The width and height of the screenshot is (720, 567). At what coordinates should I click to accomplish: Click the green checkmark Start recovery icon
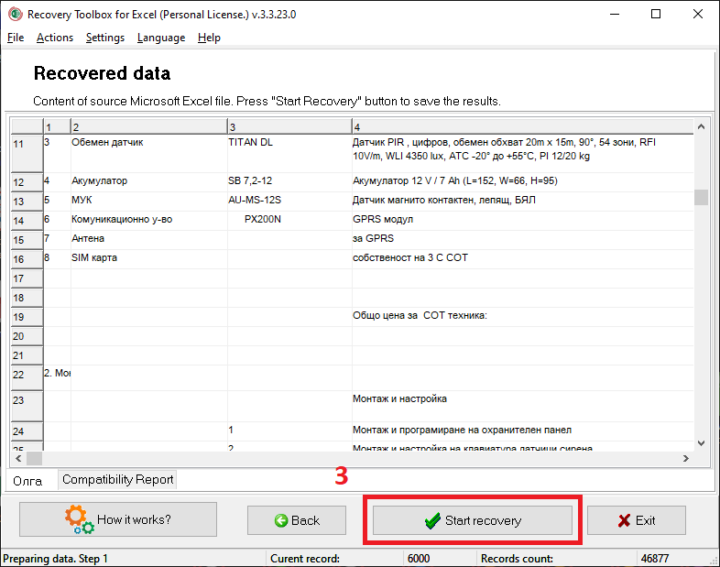click(433, 521)
